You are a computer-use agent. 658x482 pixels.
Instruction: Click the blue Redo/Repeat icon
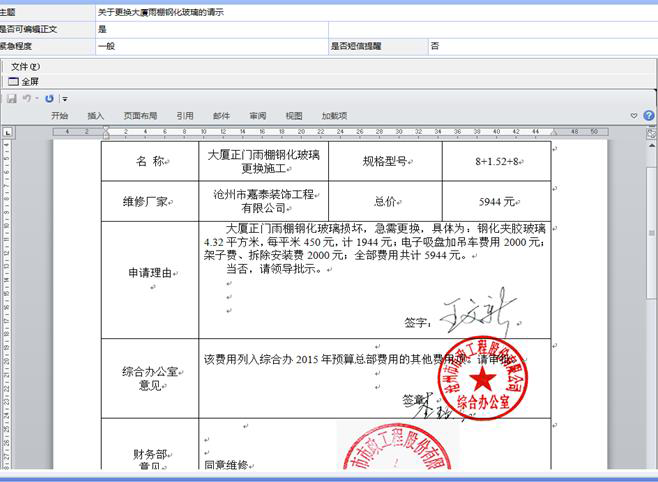coord(49,99)
